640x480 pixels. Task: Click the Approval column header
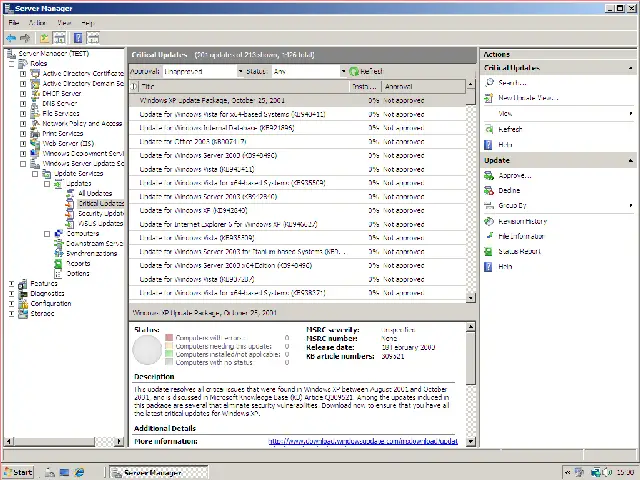(x=423, y=87)
